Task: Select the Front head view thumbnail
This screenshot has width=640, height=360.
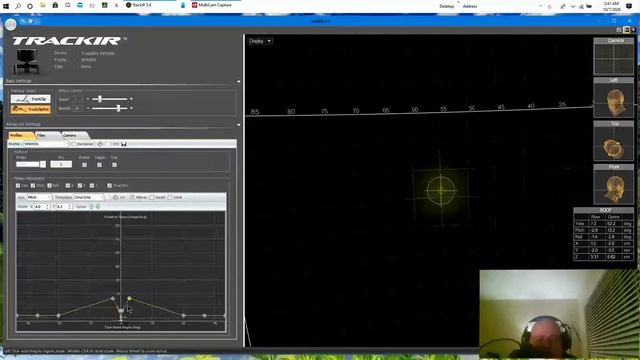Action: click(613, 184)
